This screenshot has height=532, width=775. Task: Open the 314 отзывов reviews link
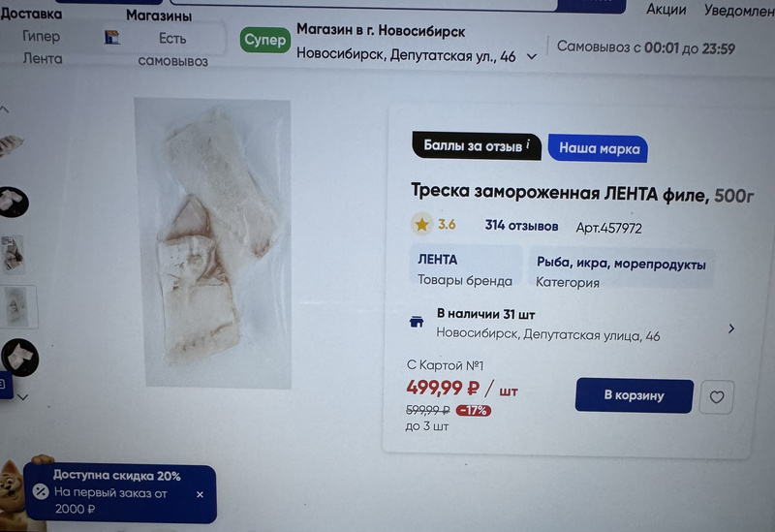pyautogui.click(x=521, y=226)
